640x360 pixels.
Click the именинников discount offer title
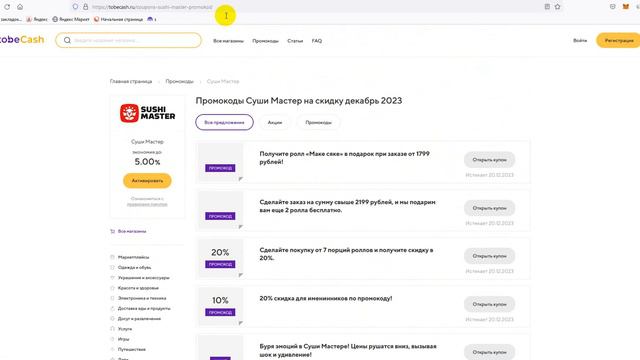coord(326,298)
